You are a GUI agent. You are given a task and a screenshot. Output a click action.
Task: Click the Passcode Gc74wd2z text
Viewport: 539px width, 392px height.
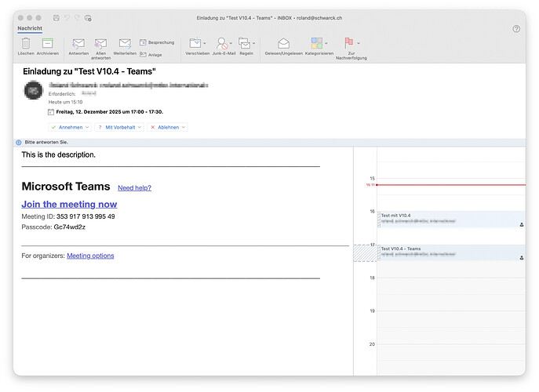click(53, 227)
